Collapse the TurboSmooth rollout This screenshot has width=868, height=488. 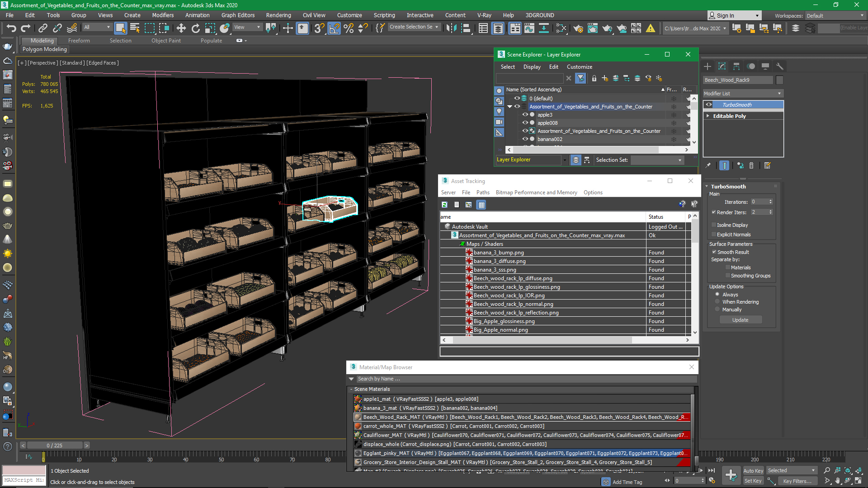[x=707, y=187]
